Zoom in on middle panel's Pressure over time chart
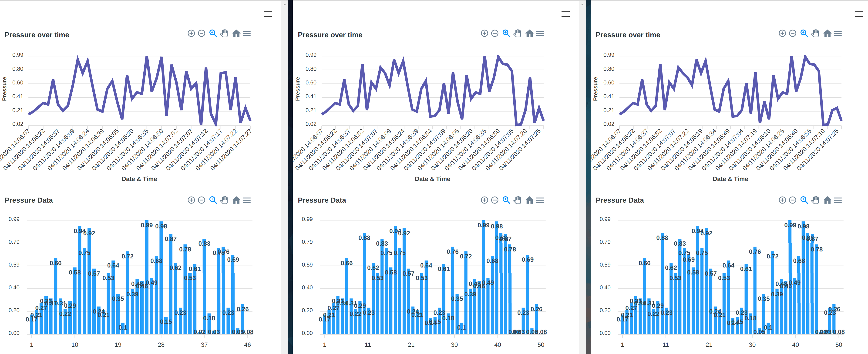868x354 pixels. coord(484,33)
